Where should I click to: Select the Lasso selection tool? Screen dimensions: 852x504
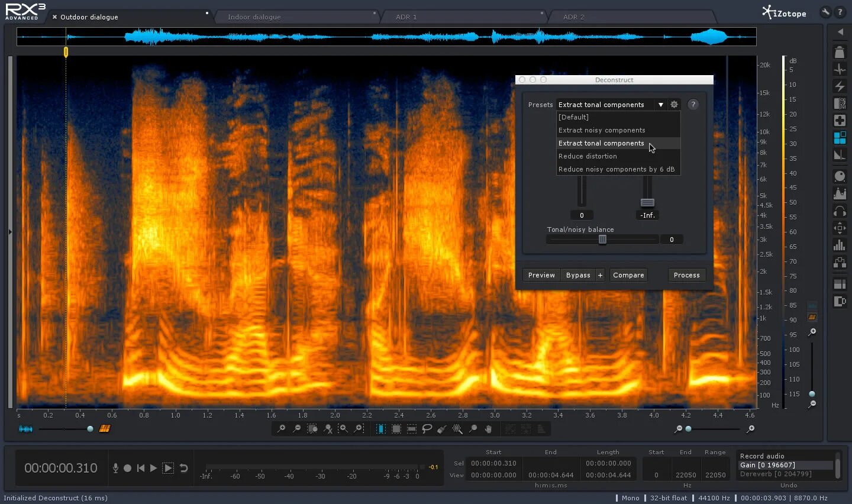(x=427, y=429)
